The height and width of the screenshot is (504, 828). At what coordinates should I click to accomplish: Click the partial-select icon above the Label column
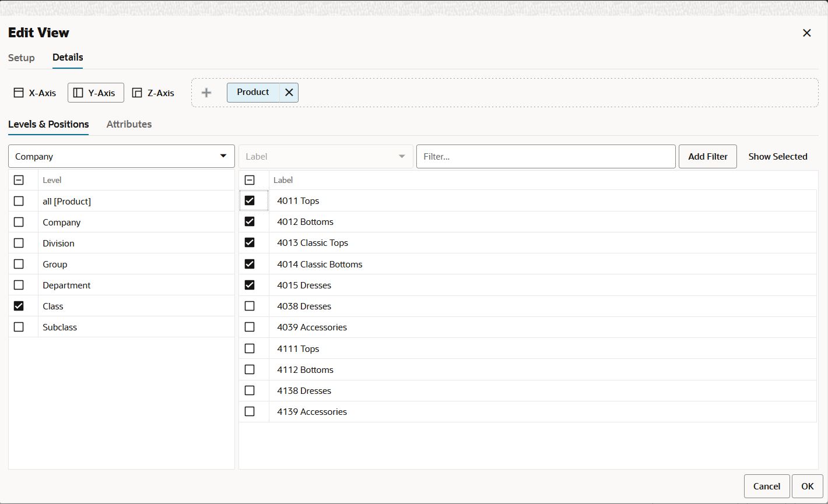click(250, 179)
